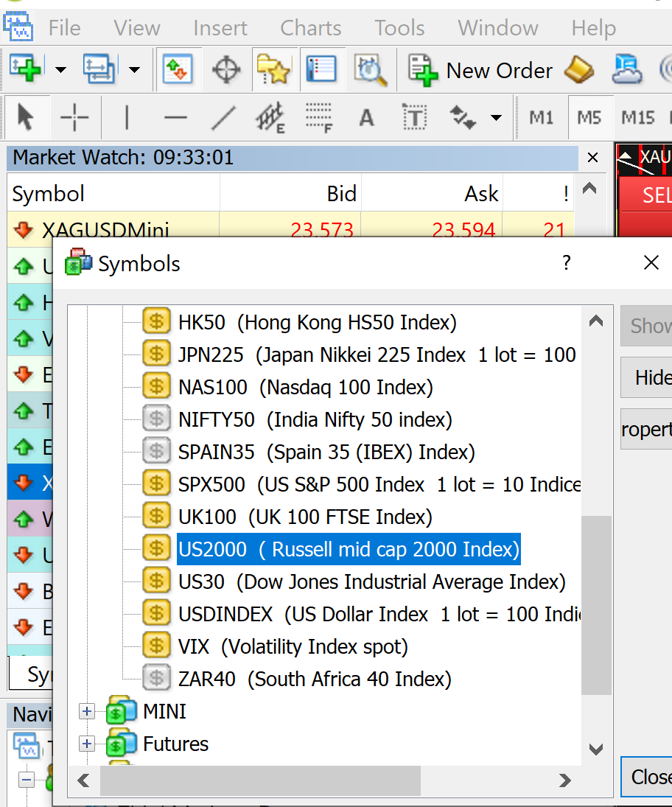Viewport: 672px width, 807px height.
Task: Toggle the Strategy Tester magnifier icon
Action: tap(370, 70)
